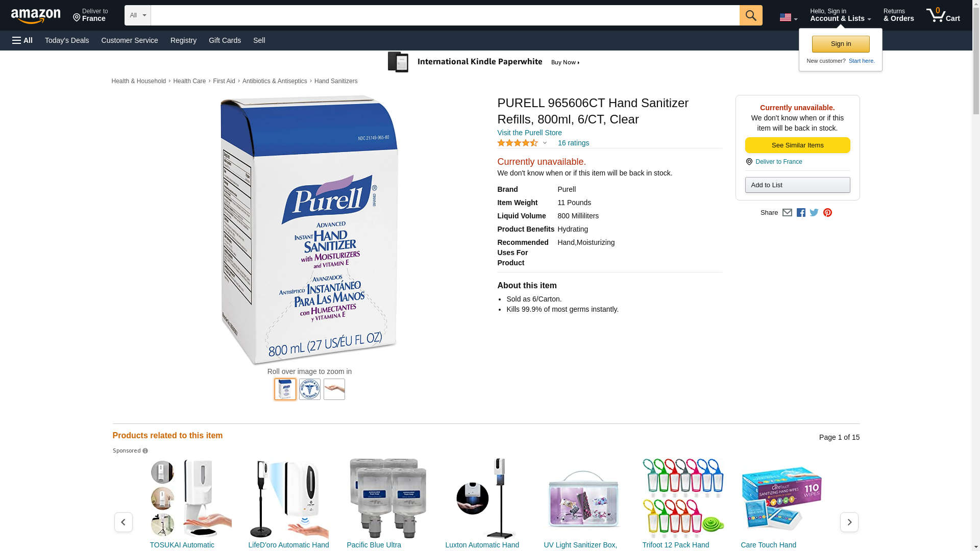
Task: Click the Amazon logo
Action: (36, 16)
